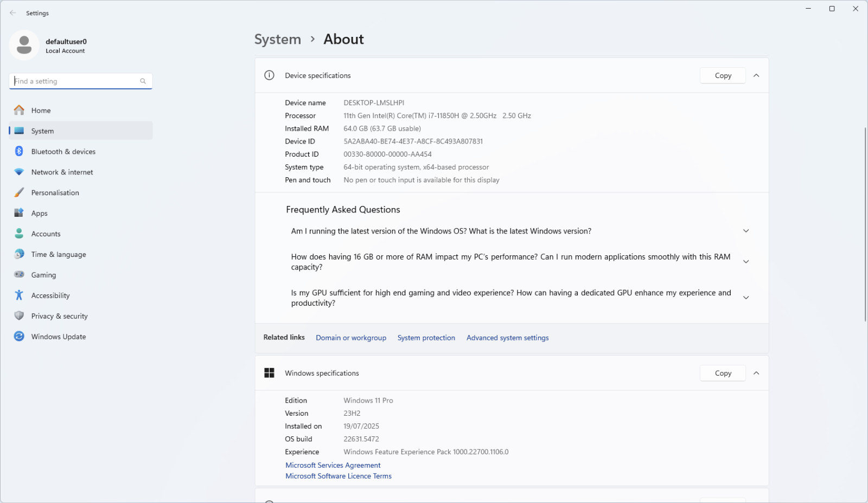The image size is (868, 503).
Task: Click the Installed RAM value 64.0 GB
Action: point(382,128)
